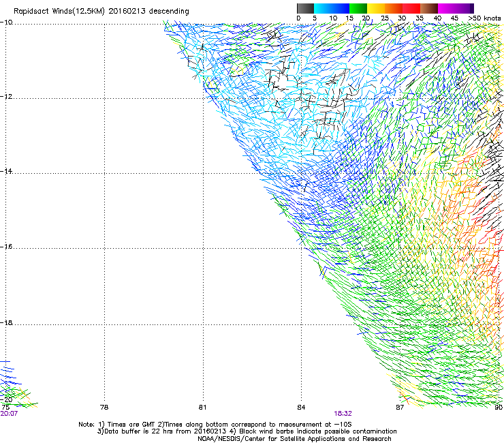
Task: Click the purple '18:32' time label
Action: [343, 414]
